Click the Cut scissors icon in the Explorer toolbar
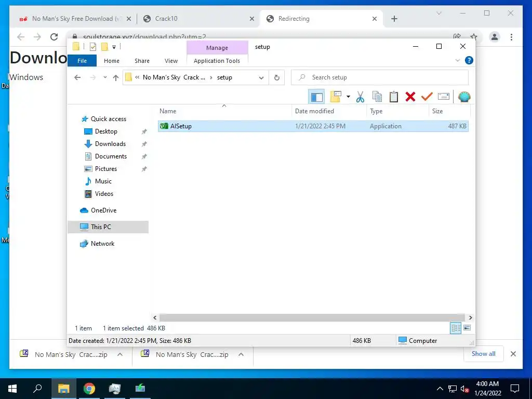 pyautogui.click(x=360, y=97)
